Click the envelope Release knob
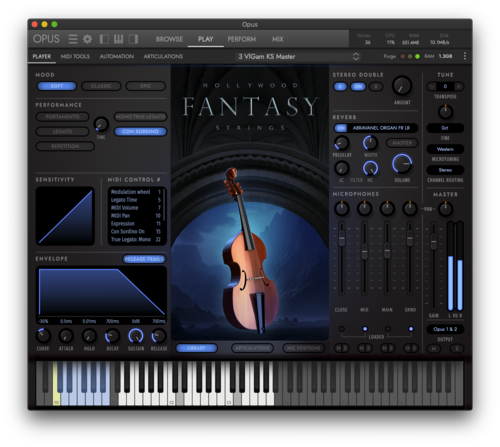 point(159,336)
